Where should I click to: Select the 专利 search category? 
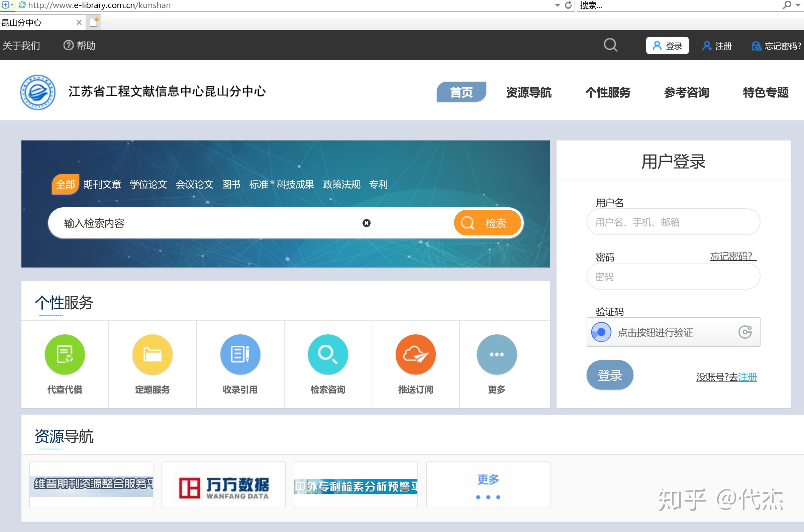(378, 184)
